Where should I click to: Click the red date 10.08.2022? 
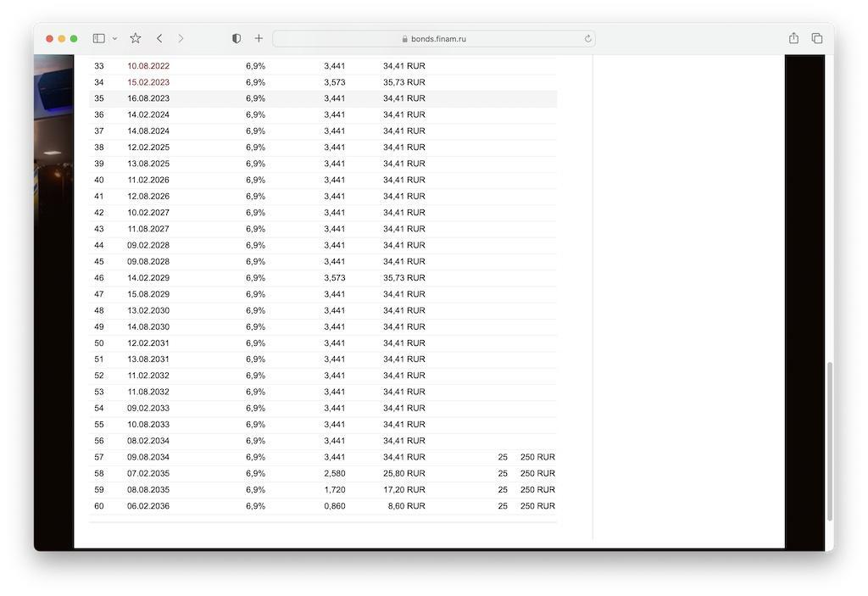pyautogui.click(x=148, y=66)
